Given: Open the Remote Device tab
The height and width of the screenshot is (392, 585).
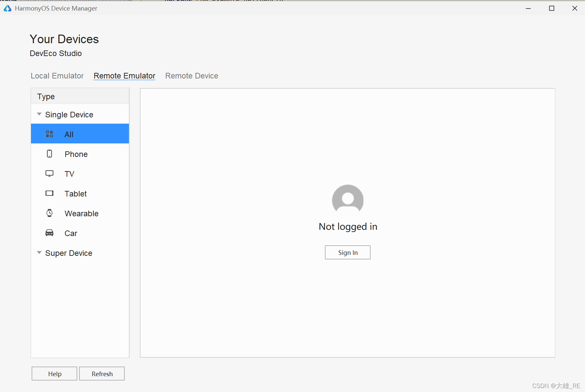Looking at the screenshot, I should 192,76.
